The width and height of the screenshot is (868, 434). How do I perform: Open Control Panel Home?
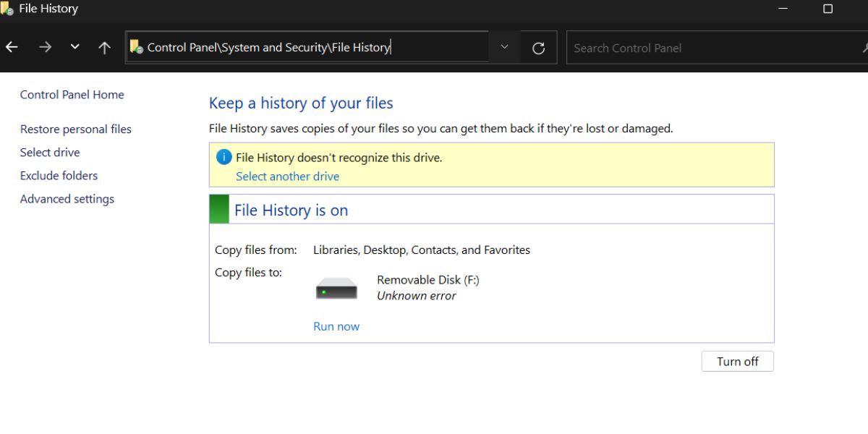coord(72,95)
